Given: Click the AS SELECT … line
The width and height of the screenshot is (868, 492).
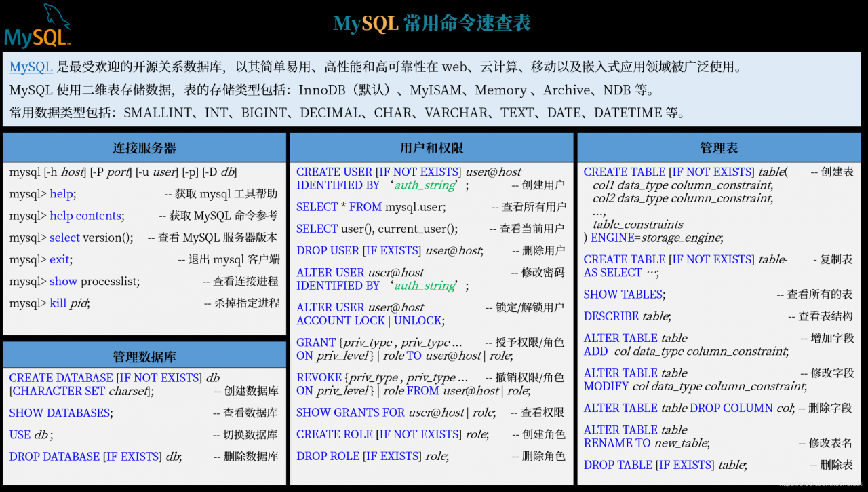Looking at the screenshot, I should [621, 272].
